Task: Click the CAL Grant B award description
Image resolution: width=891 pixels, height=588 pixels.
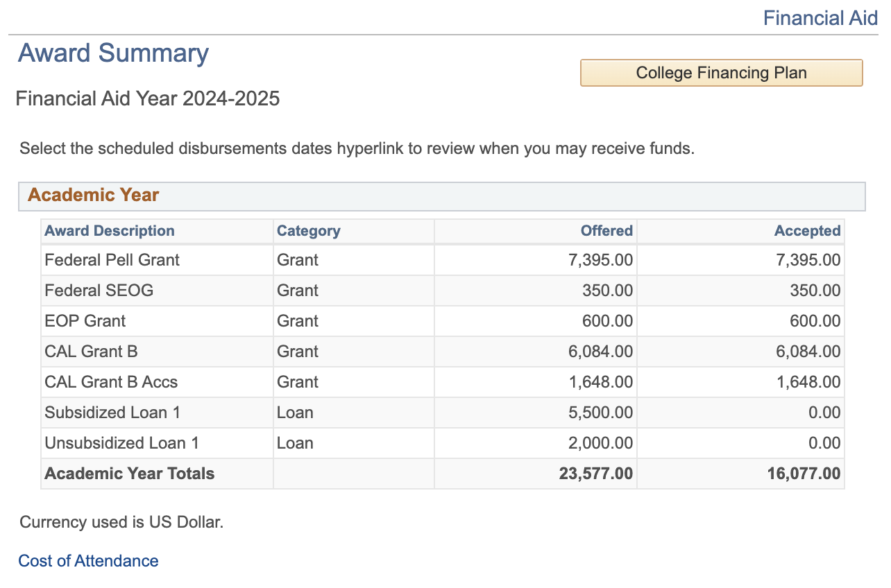Action: [x=91, y=352]
